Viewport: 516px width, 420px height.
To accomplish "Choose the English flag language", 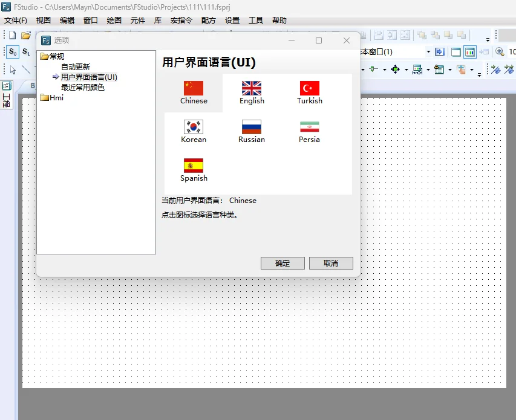I will tap(252, 92).
